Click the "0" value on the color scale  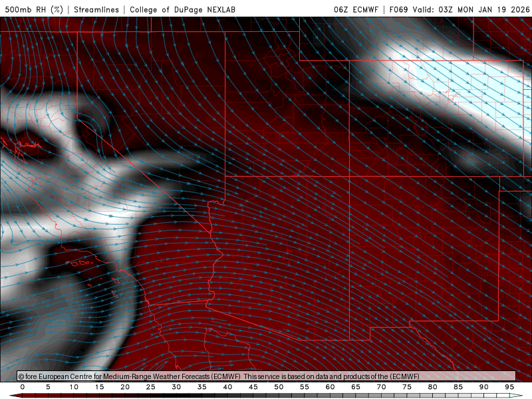23,387
